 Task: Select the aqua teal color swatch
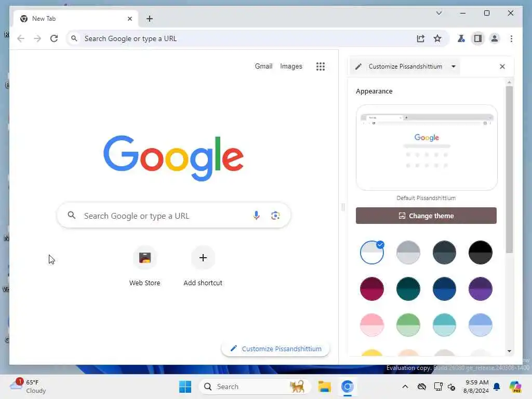click(445, 325)
